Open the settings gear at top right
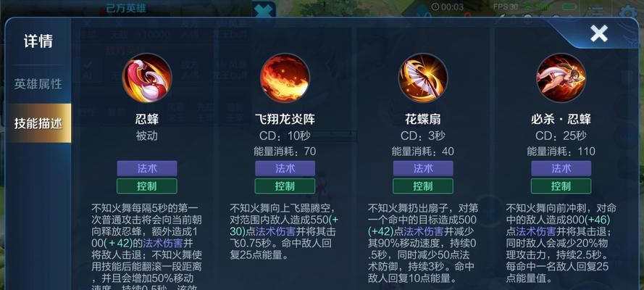Image resolution: width=644 pixels, height=290 pixels. tap(628, 14)
